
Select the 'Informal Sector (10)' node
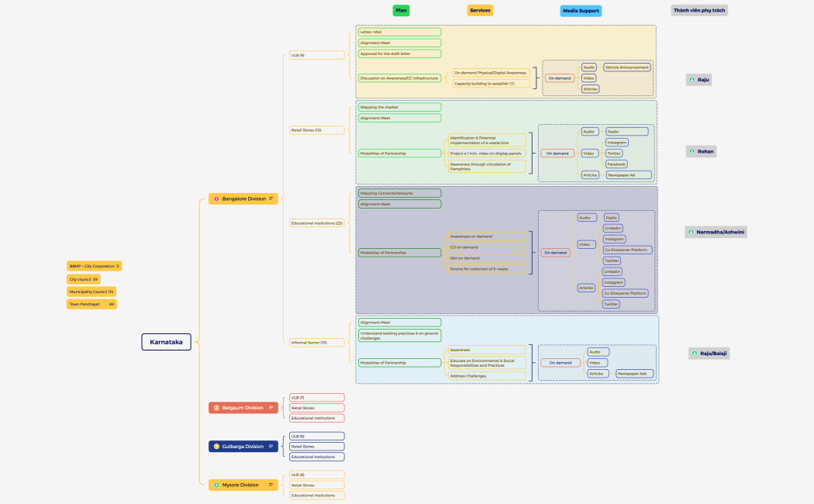pos(316,342)
